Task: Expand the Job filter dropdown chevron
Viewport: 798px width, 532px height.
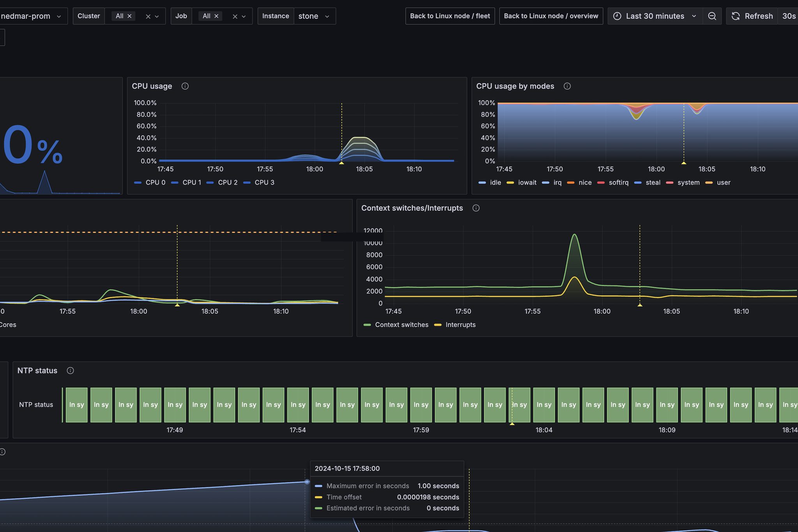Action: coord(244,16)
